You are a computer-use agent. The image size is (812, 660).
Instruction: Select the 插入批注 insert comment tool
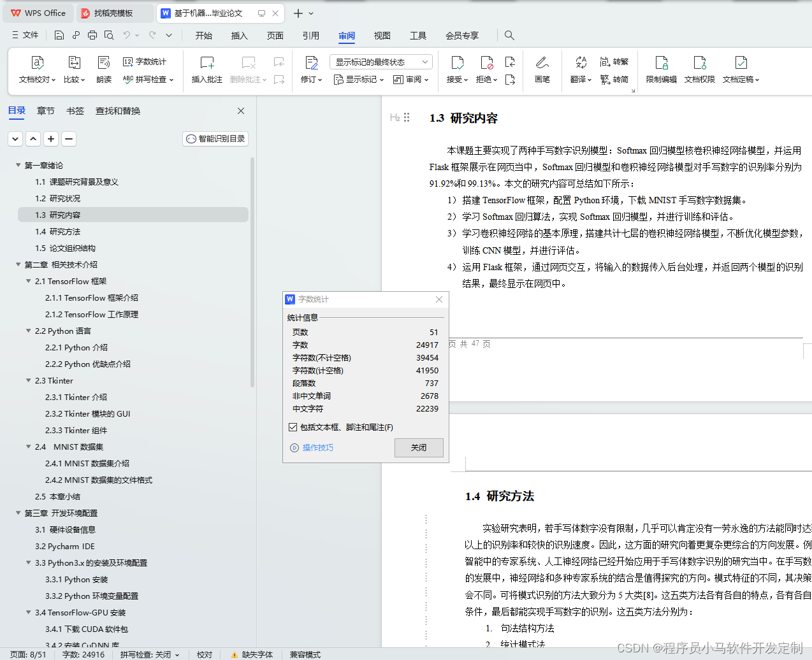click(x=207, y=67)
